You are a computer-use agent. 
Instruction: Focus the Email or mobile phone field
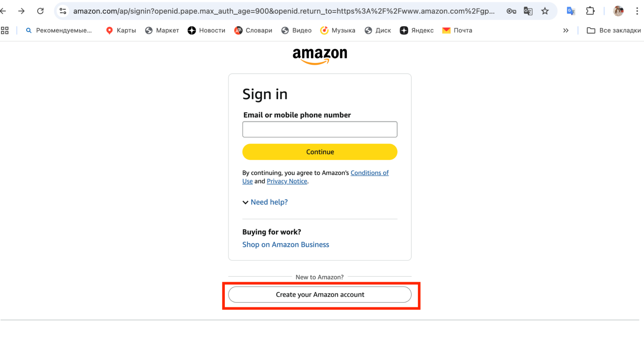[320, 129]
